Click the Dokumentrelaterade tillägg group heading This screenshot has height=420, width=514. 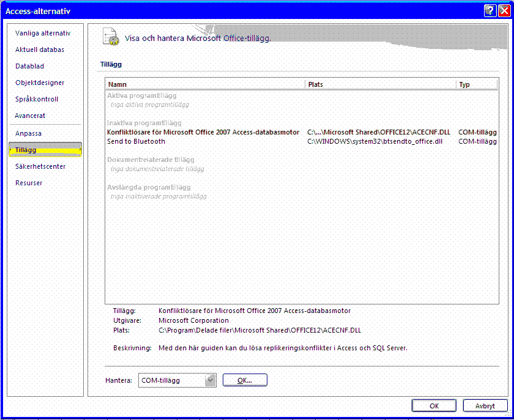click(x=151, y=160)
